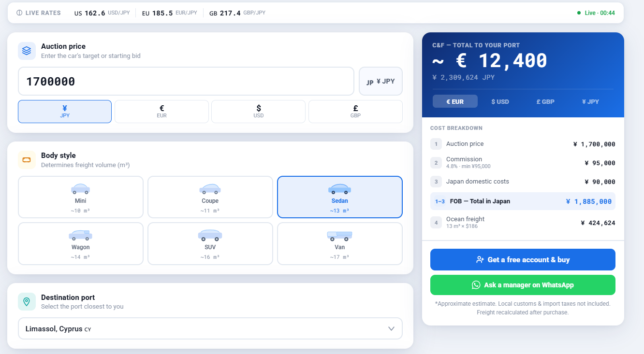Click the Auction price layers icon
644x354 pixels.
[x=27, y=51]
